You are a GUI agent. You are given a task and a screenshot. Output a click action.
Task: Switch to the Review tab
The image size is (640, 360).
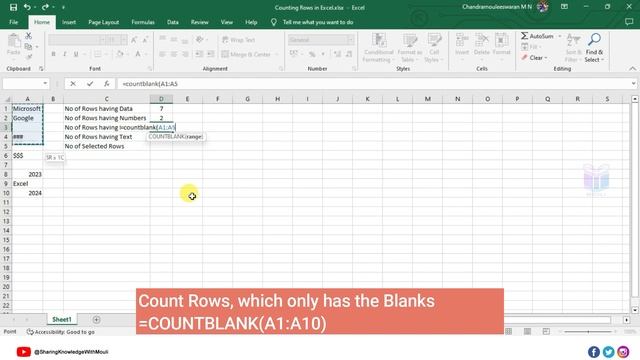pos(200,22)
